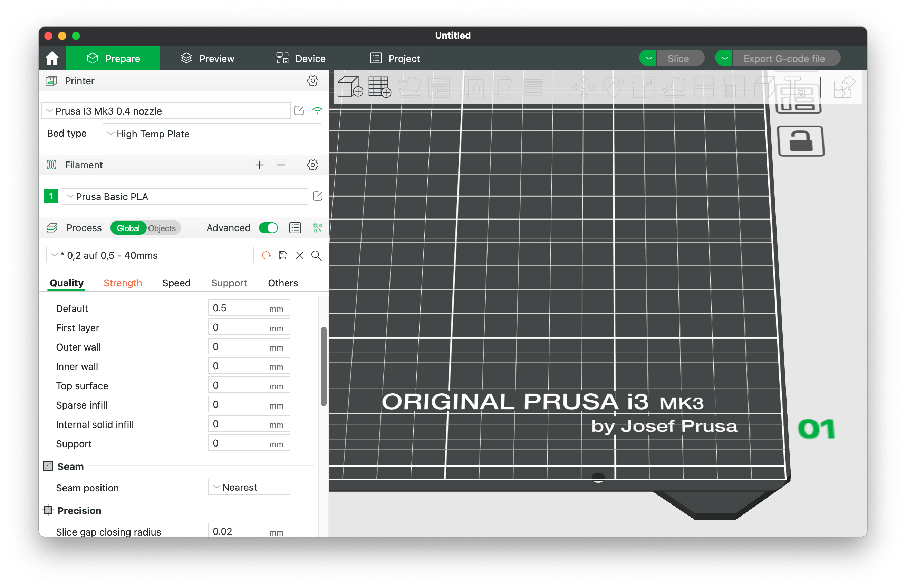Open the Strength settings tab

pyautogui.click(x=123, y=283)
